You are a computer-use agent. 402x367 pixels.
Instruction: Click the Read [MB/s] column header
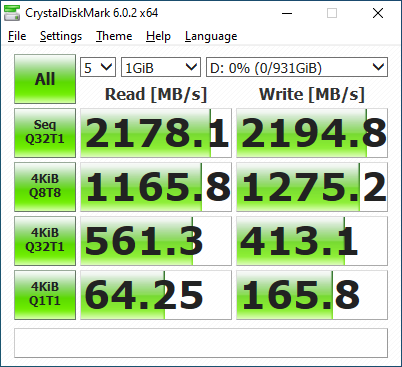156,94
